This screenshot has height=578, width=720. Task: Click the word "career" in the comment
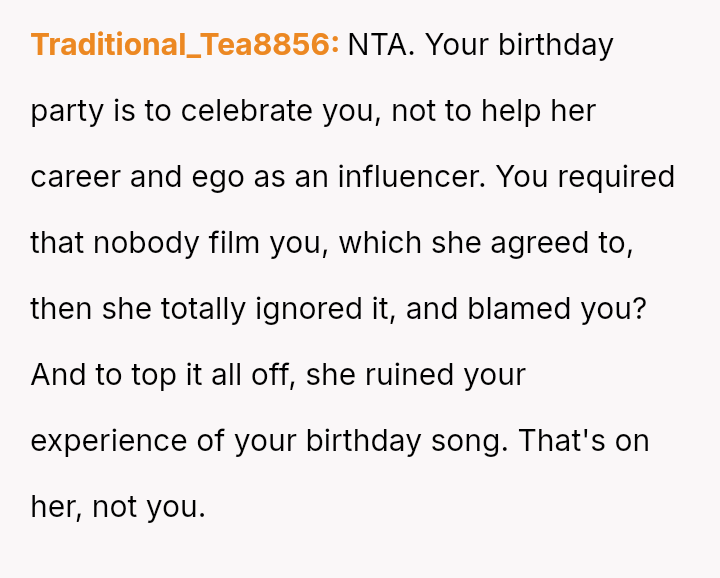click(75, 177)
